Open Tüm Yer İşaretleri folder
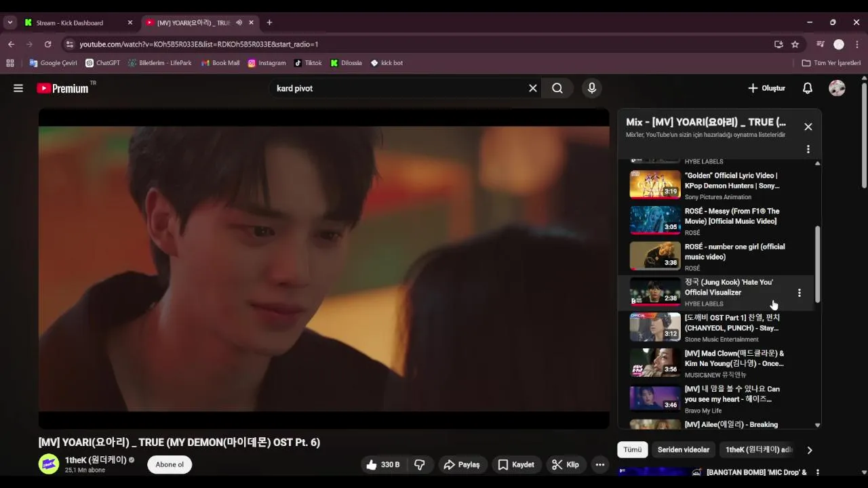 pyautogui.click(x=831, y=63)
